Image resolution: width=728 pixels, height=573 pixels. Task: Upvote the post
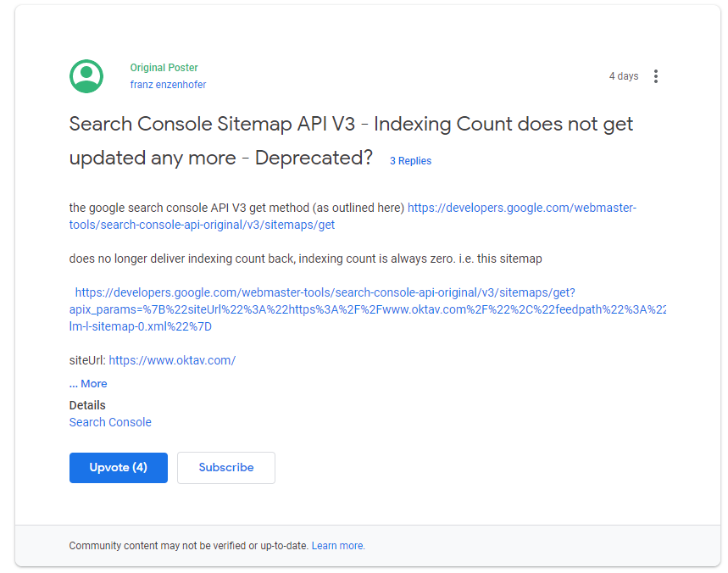click(x=118, y=467)
